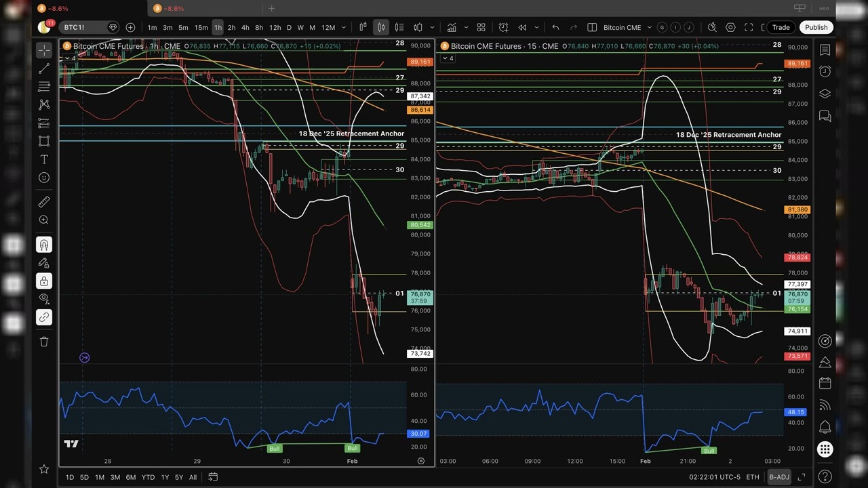Viewport: 868px width, 488px height.
Task: Open the layout setup icon
Action: (592, 27)
